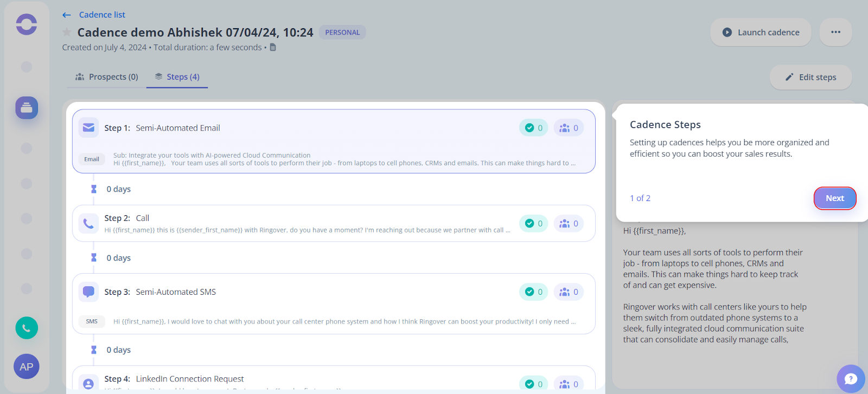868x394 pixels.
Task: Click the Step 3 SMS chat bubble icon
Action: (x=88, y=292)
